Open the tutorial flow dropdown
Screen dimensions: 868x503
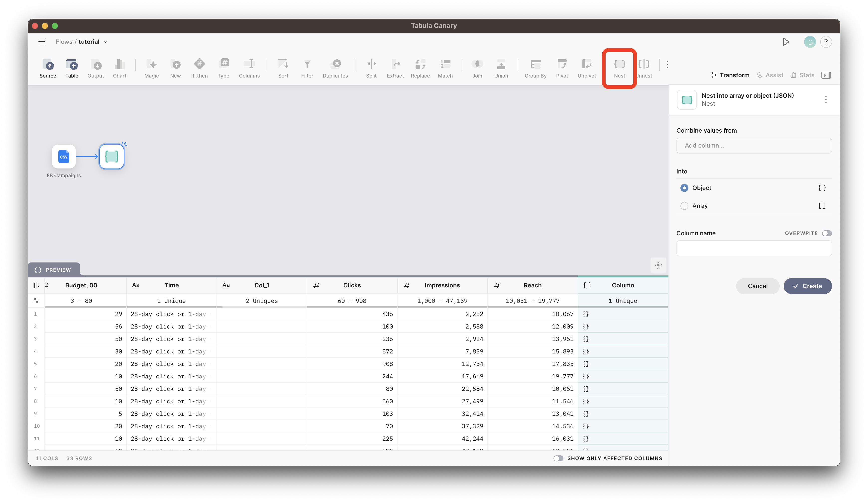106,42
